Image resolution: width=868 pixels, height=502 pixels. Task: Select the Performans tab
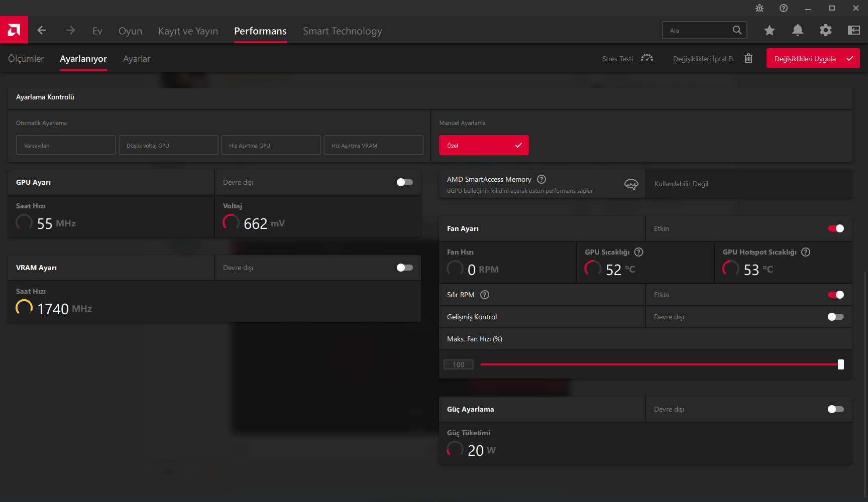point(260,31)
